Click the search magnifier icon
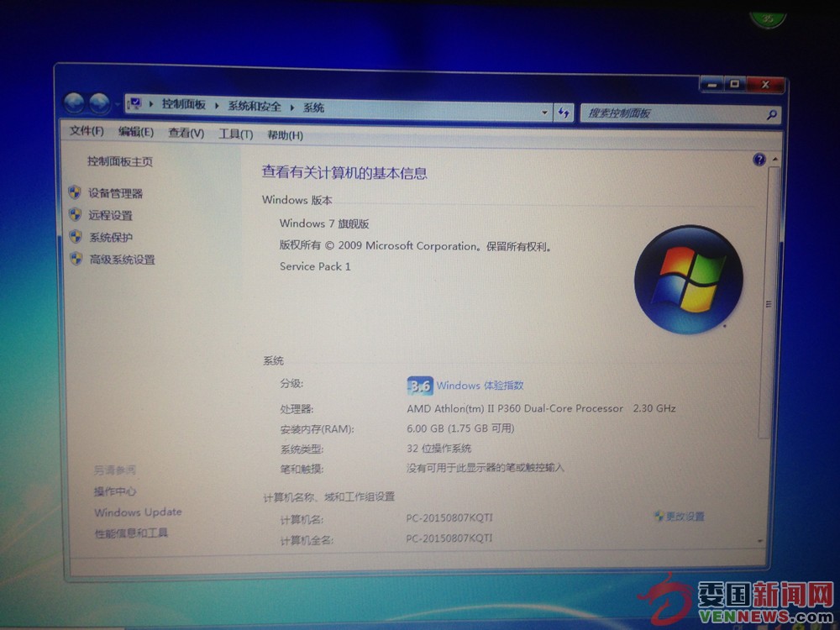 point(771,114)
